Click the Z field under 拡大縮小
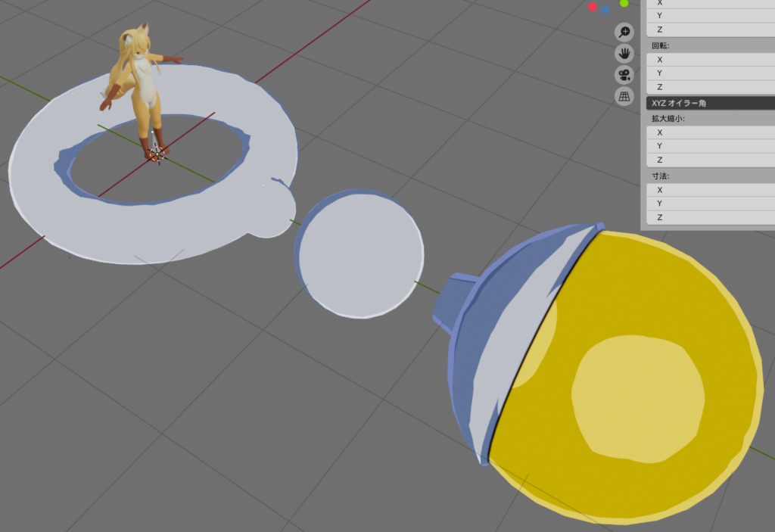Screen dimensions: 775x532 [x=711, y=160]
